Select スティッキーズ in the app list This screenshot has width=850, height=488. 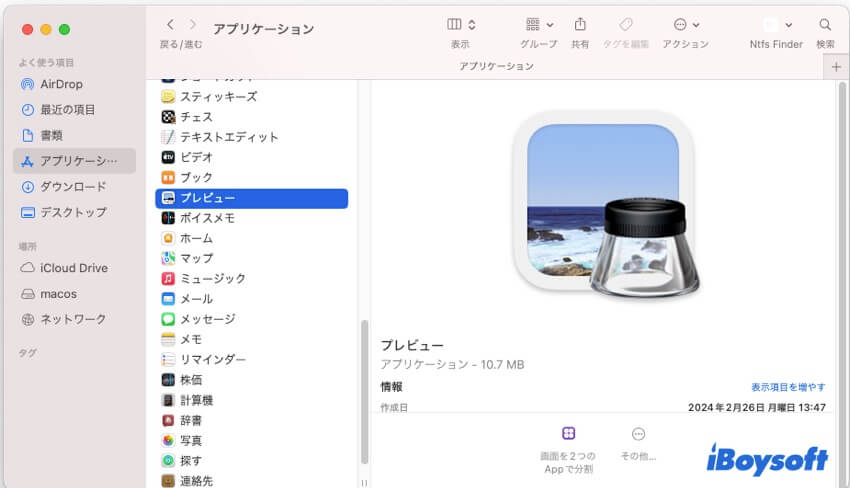[252, 97]
